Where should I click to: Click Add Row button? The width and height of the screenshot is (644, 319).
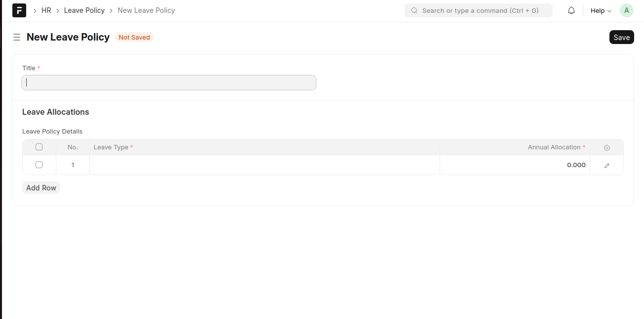point(41,188)
